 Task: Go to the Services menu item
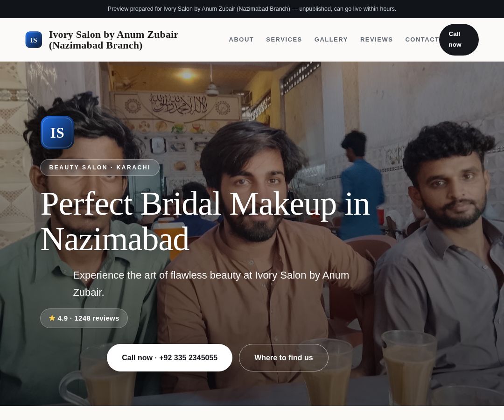(284, 40)
